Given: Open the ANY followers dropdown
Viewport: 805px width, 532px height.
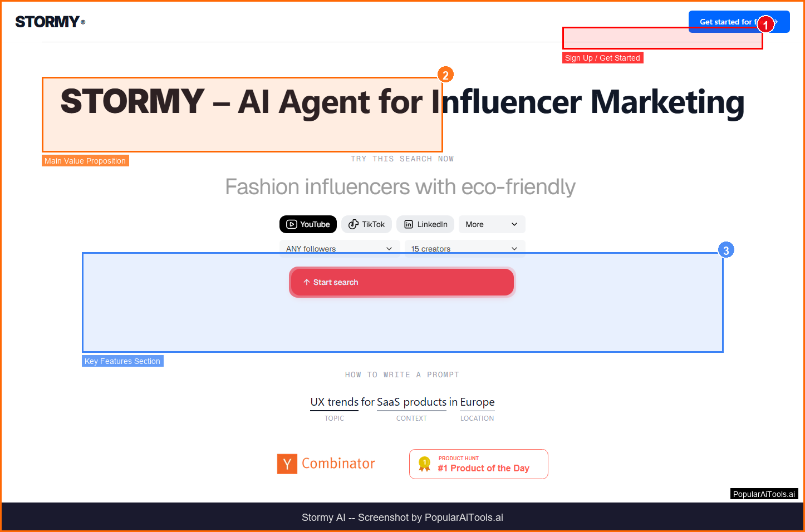Looking at the screenshot, I should tap(339, 248).
